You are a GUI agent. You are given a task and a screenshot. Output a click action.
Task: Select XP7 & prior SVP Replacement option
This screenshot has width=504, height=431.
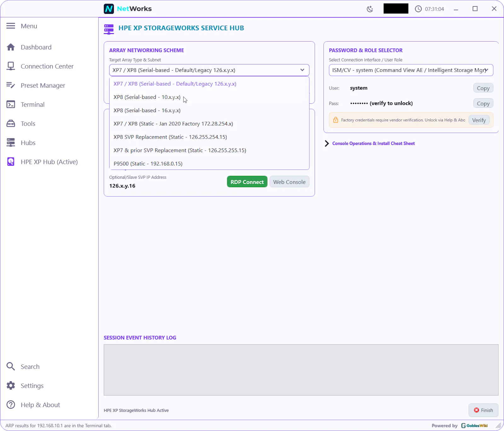coord(209,150)
